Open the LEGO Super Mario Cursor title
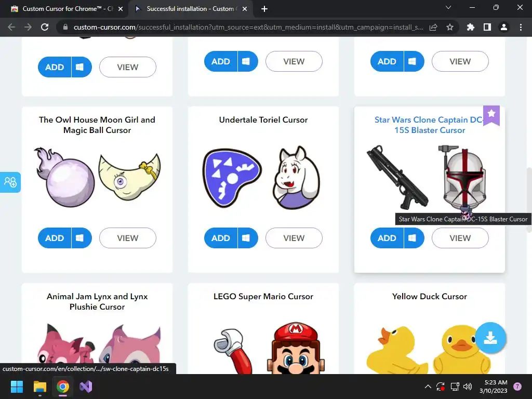Image resolution: width=532 pixels, height=399 pixels. click(x=263, y=296)
